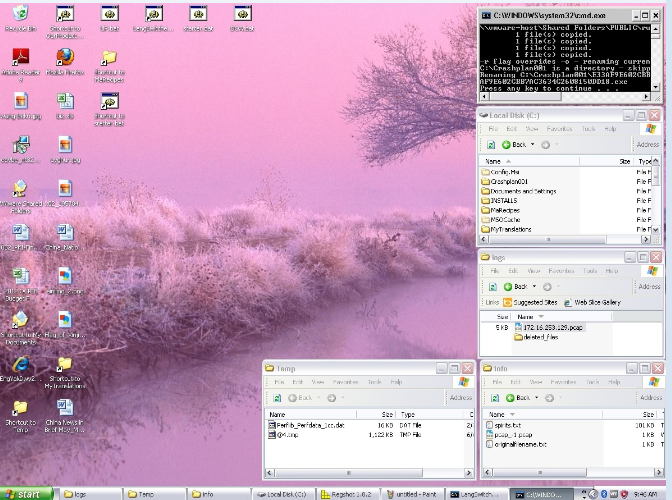Select MSOCache folder in Local Disk (C:)
672x500 pixels.
501,220
